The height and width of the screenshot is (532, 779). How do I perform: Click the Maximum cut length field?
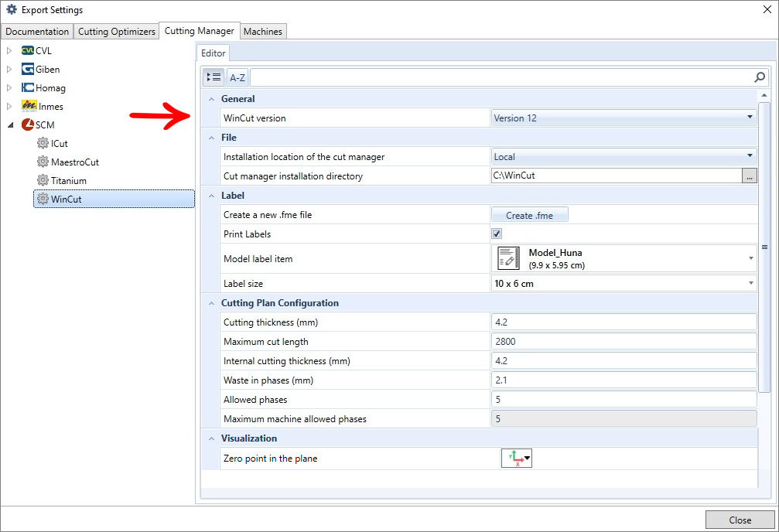pyautogui.click(x=624, y=341)
